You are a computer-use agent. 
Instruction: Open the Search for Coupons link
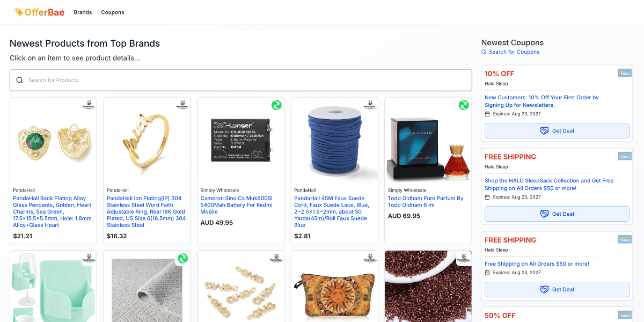[514, 52]
